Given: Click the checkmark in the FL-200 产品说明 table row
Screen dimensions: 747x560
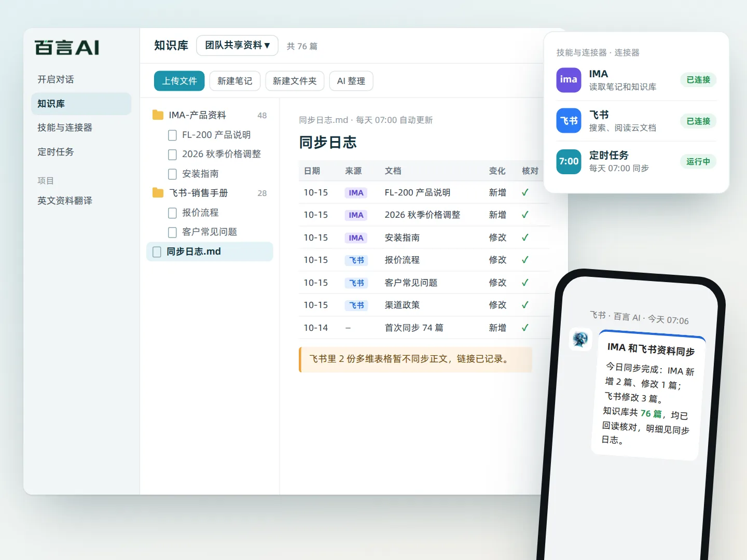Looking at the screenshot, I should (525, 192).
